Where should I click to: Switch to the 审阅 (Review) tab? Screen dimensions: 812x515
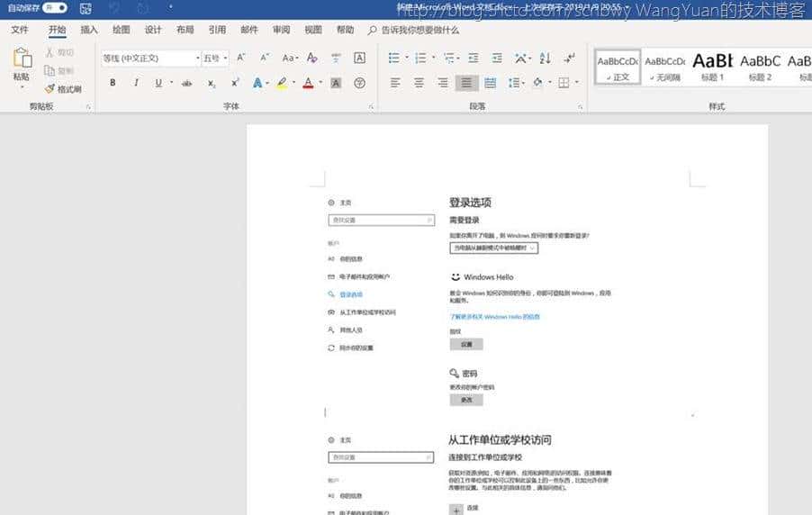click(x=281, y=30)
